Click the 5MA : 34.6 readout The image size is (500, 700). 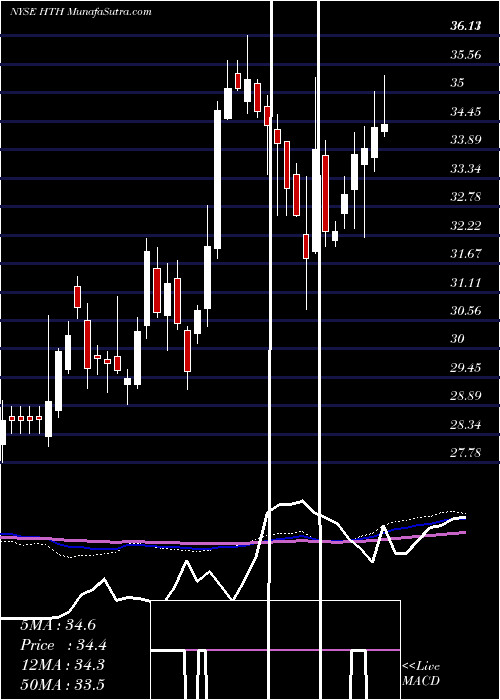coord(58,625)
